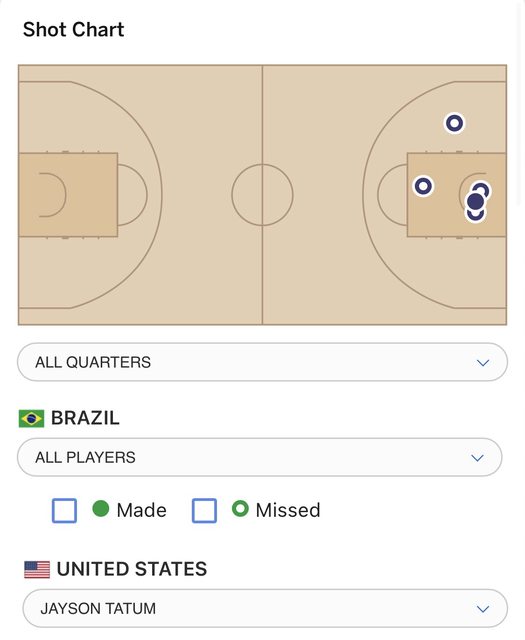525x640 pixels.
Task: Enable the Missed shots checkbox
Action: pos(204,510)
